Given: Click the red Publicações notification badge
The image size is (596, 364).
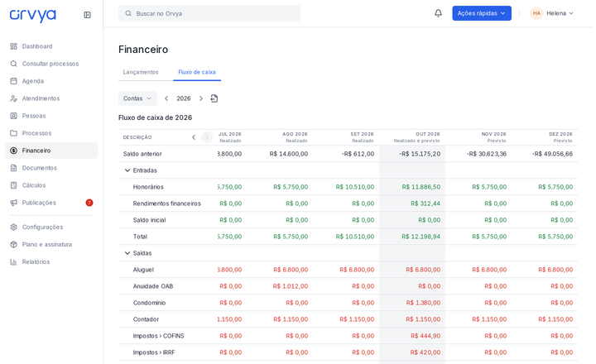Looking at the screenshot, I should 89,203.
